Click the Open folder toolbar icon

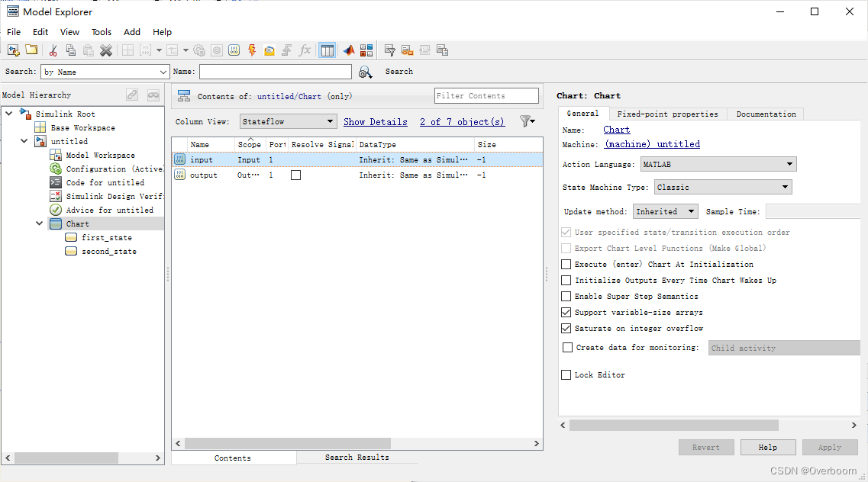pyautogui.click(x=31, y=50)
